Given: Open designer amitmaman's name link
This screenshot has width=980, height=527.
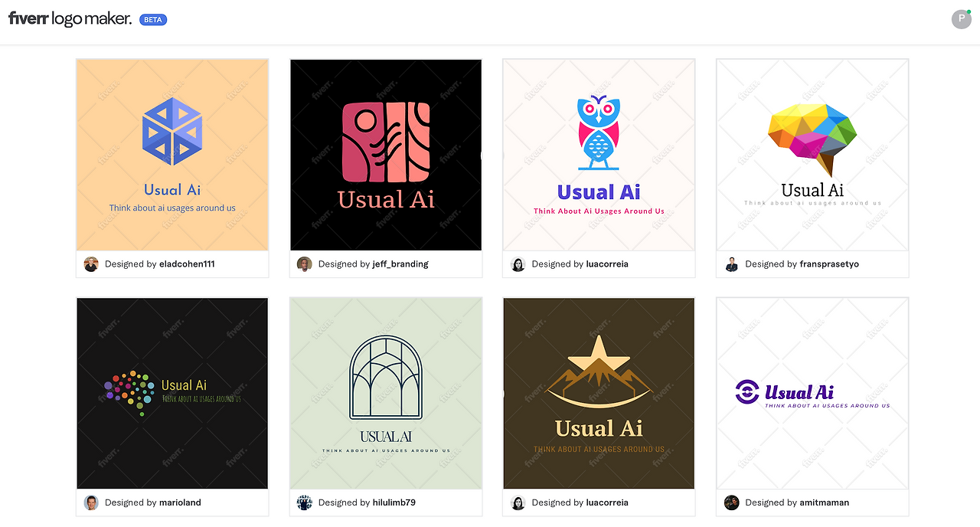Looking at the screenshot, I should pyautogui.click(x=825, y=502).
